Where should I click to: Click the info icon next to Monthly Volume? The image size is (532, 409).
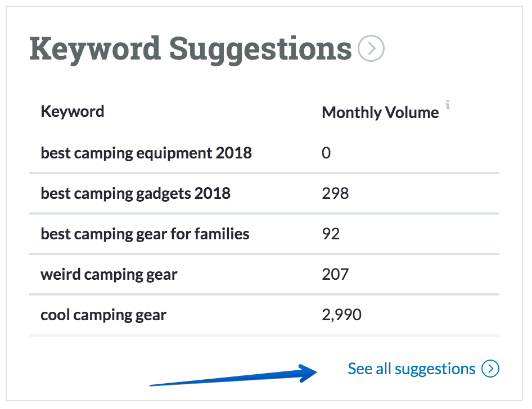(x=448, y=104)
